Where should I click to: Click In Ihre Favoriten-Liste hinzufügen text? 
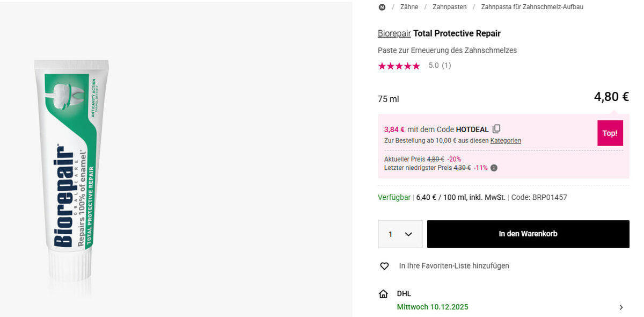454,266
